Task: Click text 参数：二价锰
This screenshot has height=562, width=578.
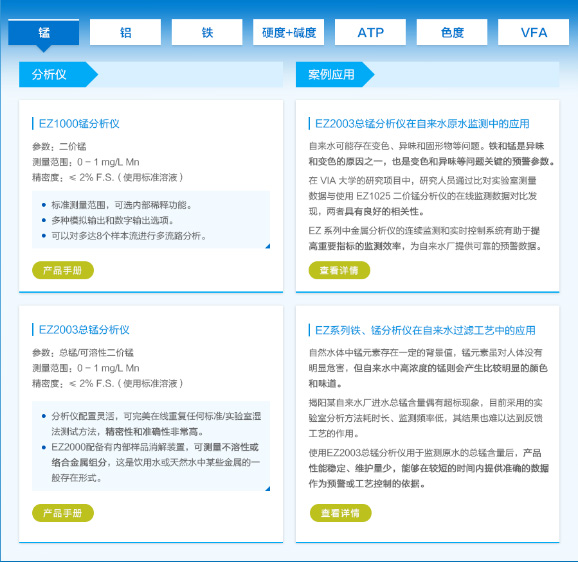Action: coord(59,146)
